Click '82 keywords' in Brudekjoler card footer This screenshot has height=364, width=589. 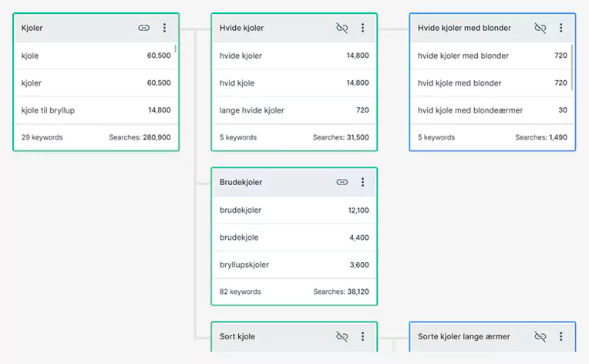240,292
